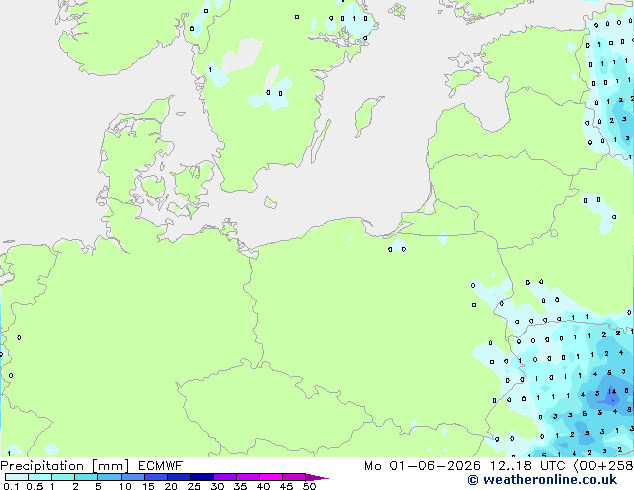Click the legend label '25'
Screen dimensions: 634x490
pos(194,486)
